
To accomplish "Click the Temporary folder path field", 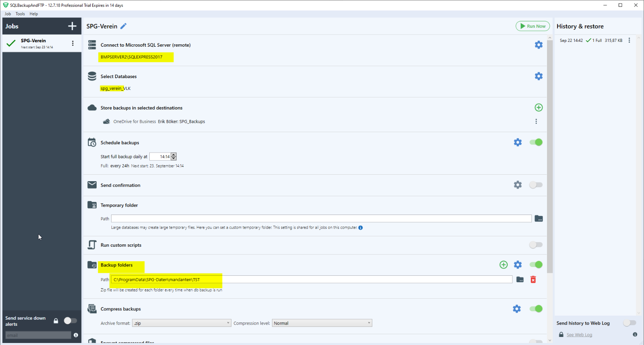I will point(321,219).
